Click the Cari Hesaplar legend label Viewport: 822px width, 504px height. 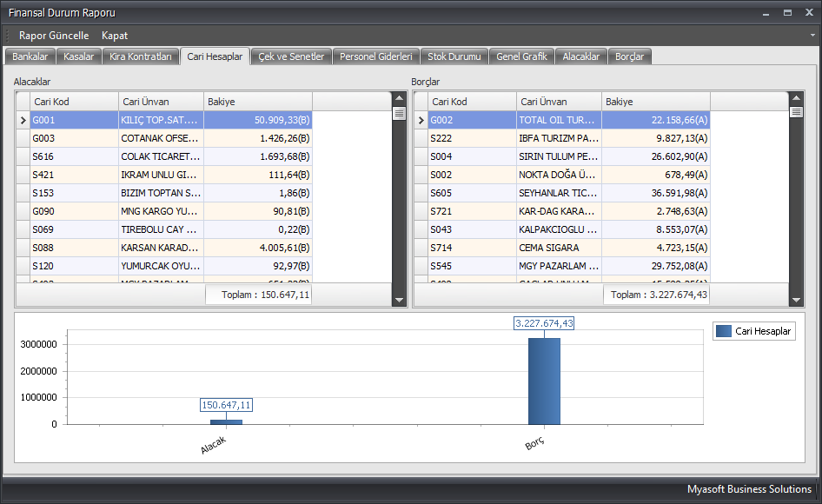[x=763, y=331]
